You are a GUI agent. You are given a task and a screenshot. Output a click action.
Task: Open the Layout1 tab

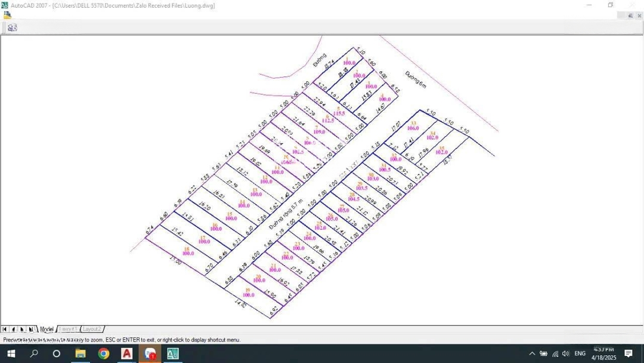tap(69, 329)
